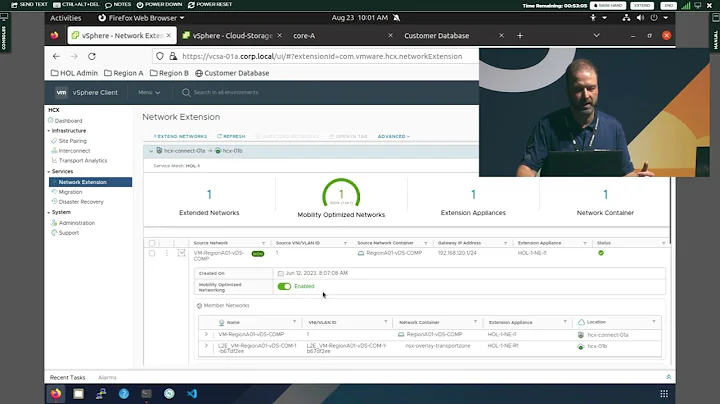Switch to the Customer Database tab
This screenshot has width=720, height=404.
[x=453, y=35]
